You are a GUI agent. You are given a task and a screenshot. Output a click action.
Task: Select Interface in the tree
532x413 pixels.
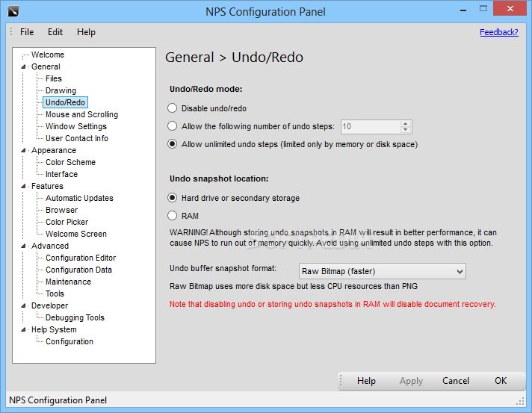(61, 174)
